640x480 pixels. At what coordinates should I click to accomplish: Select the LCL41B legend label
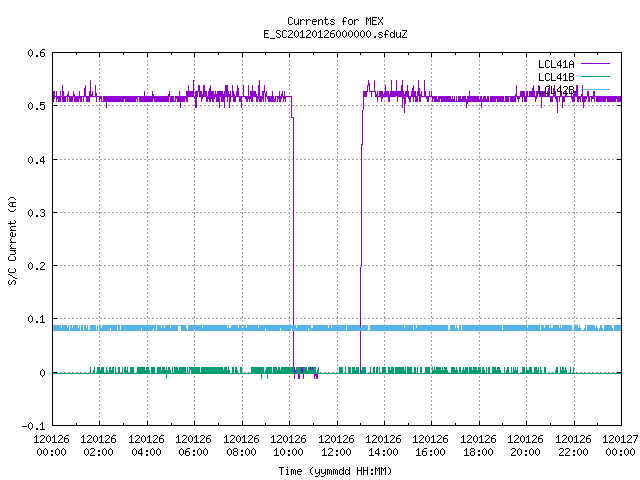(x=556, y=77)
